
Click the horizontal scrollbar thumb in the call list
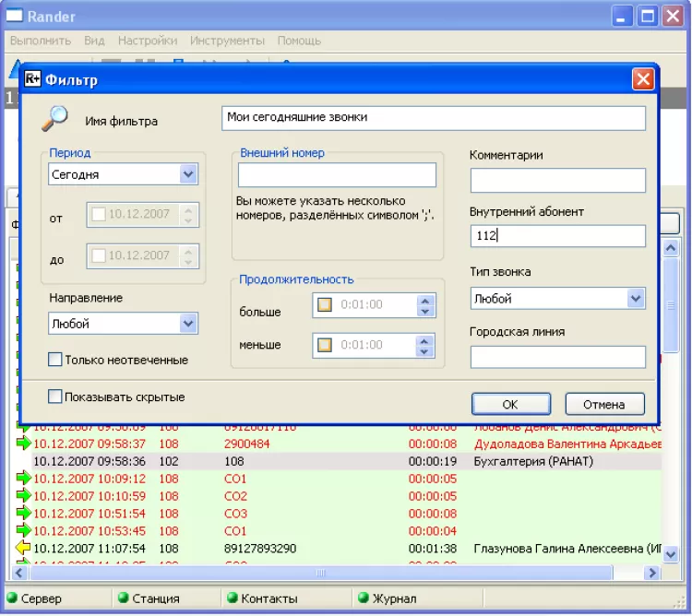(x=321, y=573)
